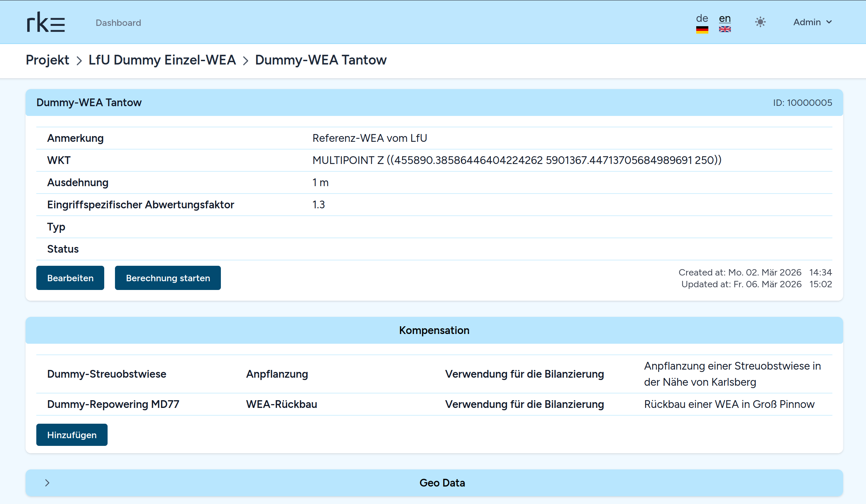Toggle the light/dark theme sun icon
Viewport: 866px width, 504px height.
pyautogui.click(x=760, y=22)
